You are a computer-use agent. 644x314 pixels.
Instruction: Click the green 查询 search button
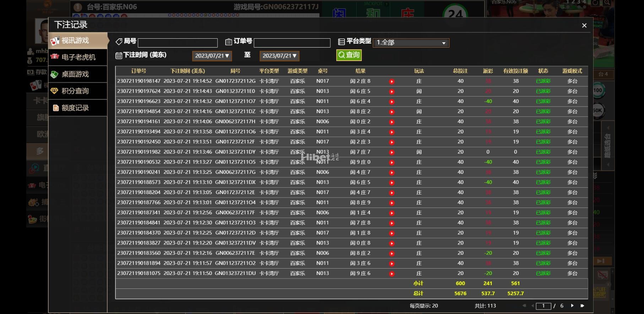tap(349, 55)
